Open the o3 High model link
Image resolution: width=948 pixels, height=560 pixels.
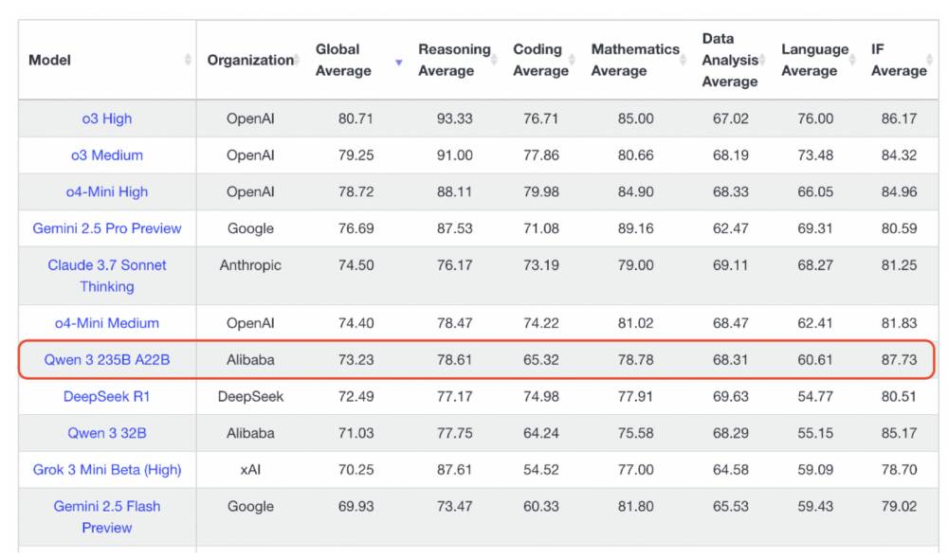click(x=107, y=118)
